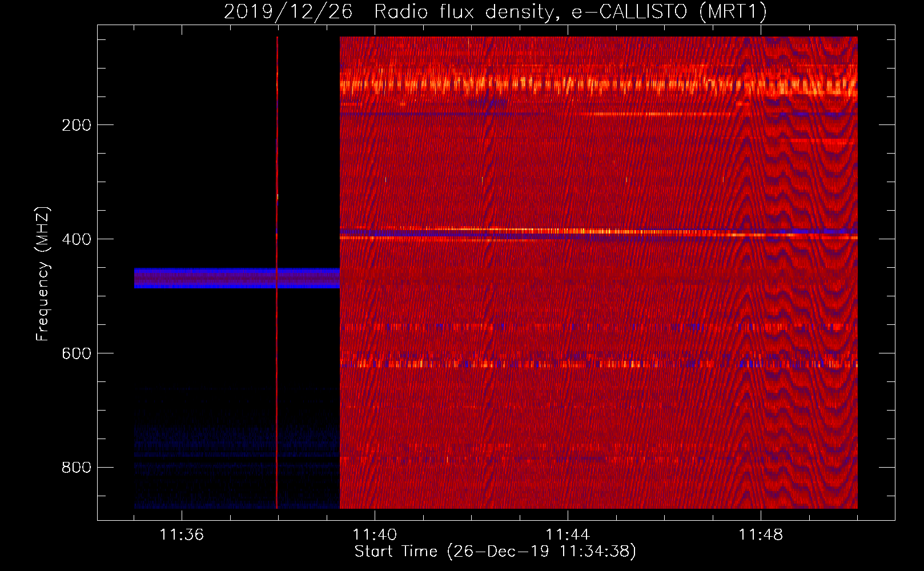Click the '11:36' time tick label

[x=182, y=534]
